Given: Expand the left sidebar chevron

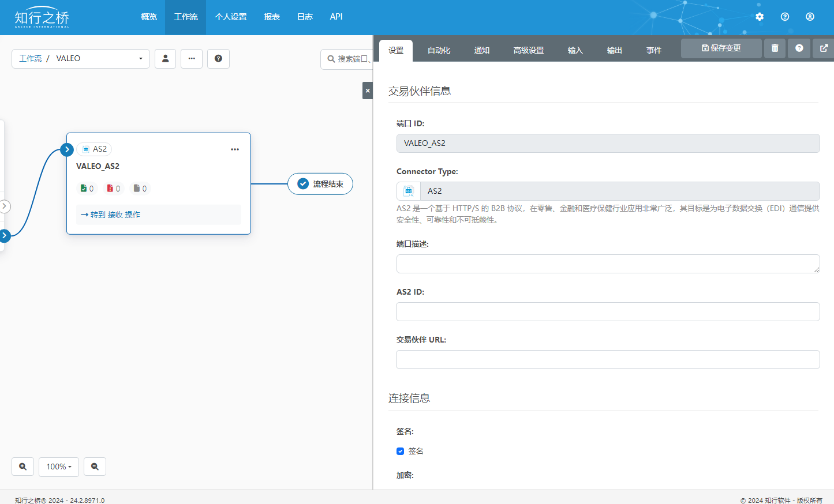Looking at the screenshot, I should coord(5,206).
